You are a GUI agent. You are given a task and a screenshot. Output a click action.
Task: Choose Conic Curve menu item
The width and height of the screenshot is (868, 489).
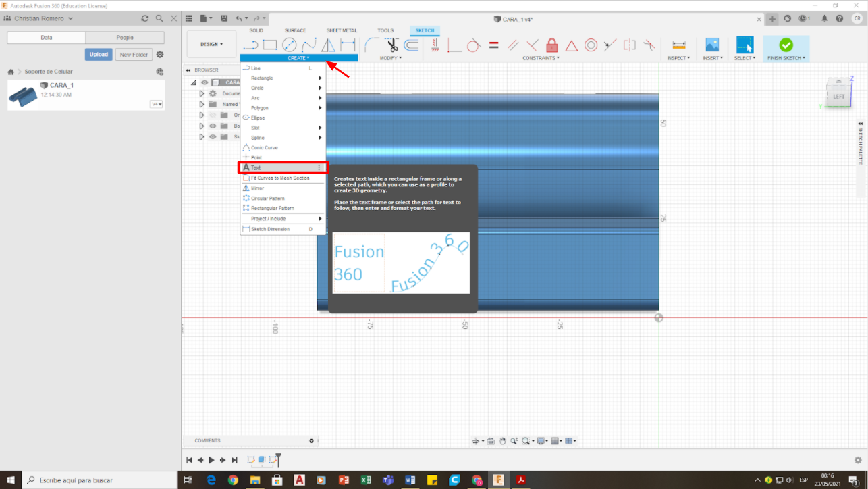[283, 147]
